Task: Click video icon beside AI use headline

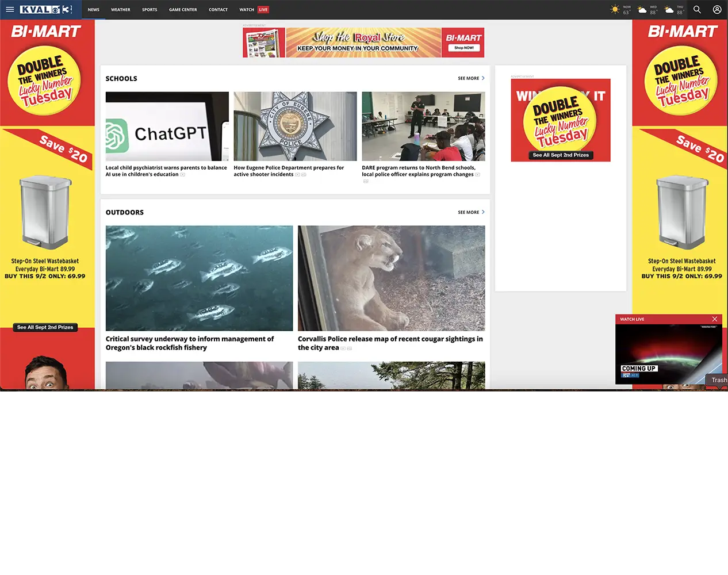Action: point(182,175)
